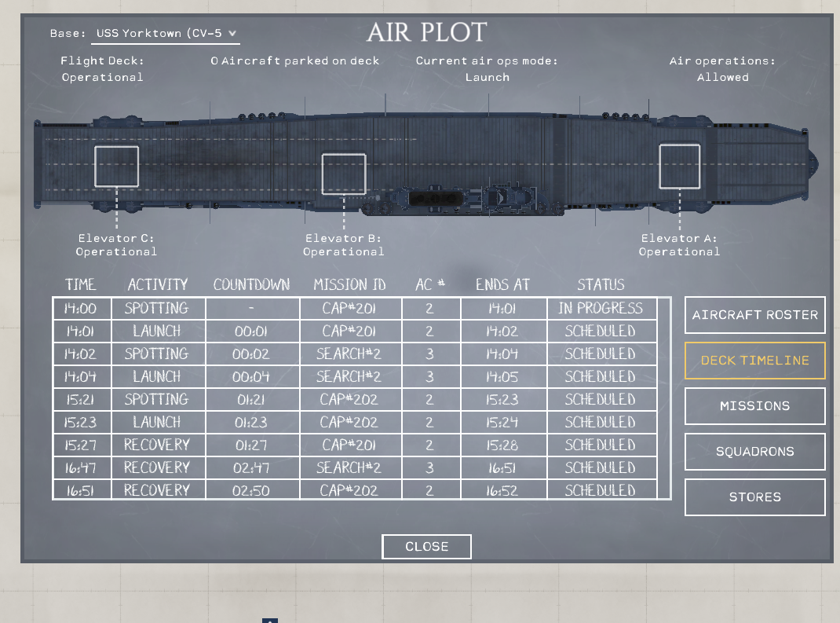The height and width of the screenshot is (623, 840).
Task: Click the 00:04 countdown cell
Action: 252,377
